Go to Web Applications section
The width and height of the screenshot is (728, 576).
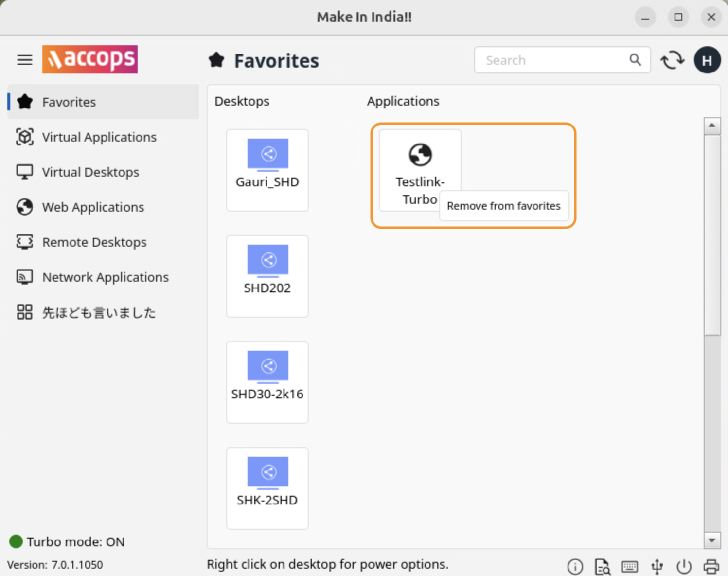(93, 207)
